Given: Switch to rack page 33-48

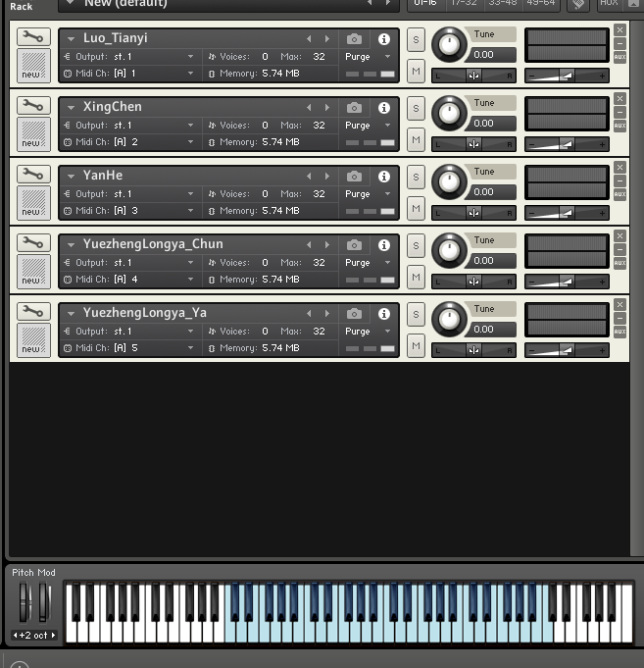Looking at the screenshot, I should click(x=502, y=4).
